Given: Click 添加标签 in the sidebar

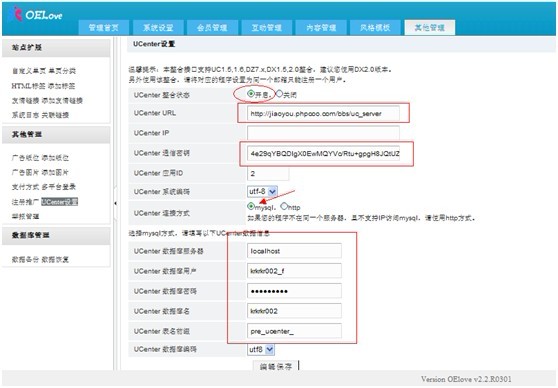Looking at the screenshot, I should tap(61, 86).
